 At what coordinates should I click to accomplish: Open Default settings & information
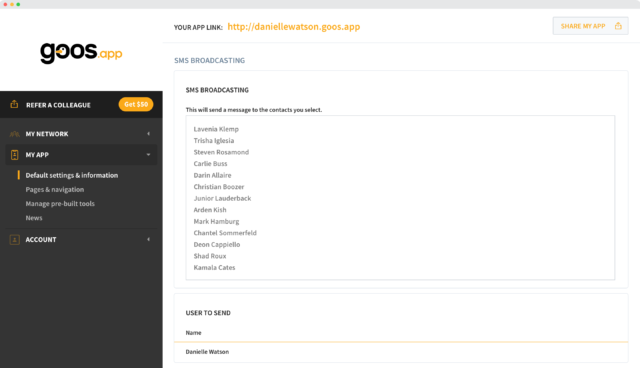(72, 175)
